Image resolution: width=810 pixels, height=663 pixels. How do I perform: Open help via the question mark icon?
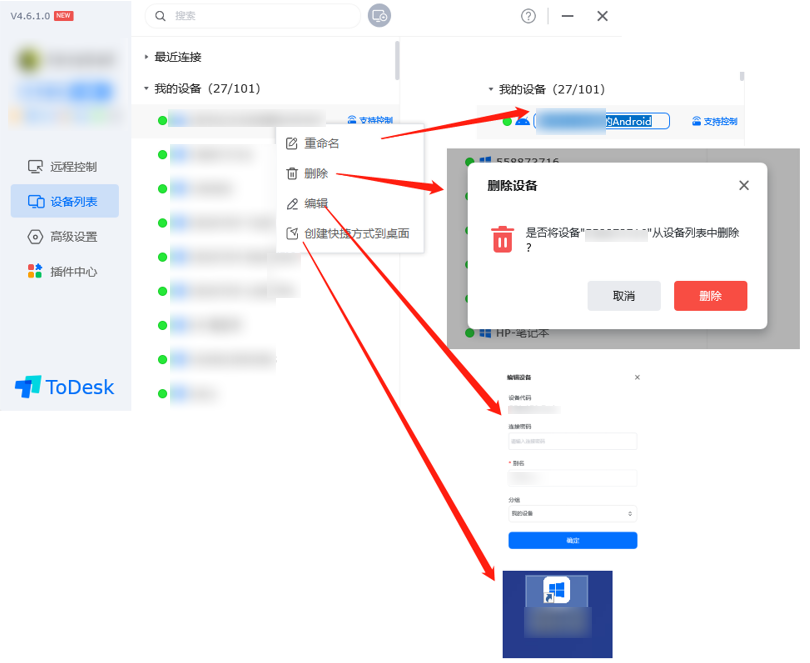pos(528,16)
